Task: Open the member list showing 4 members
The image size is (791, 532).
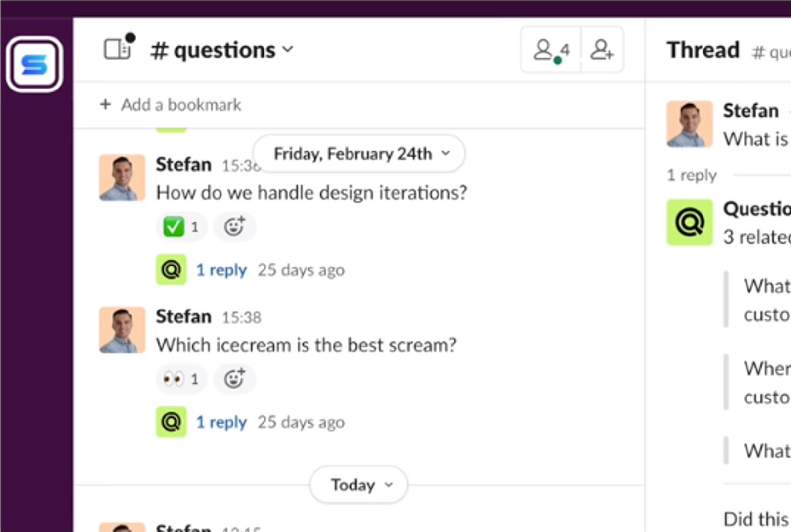Action: (551, 50)
